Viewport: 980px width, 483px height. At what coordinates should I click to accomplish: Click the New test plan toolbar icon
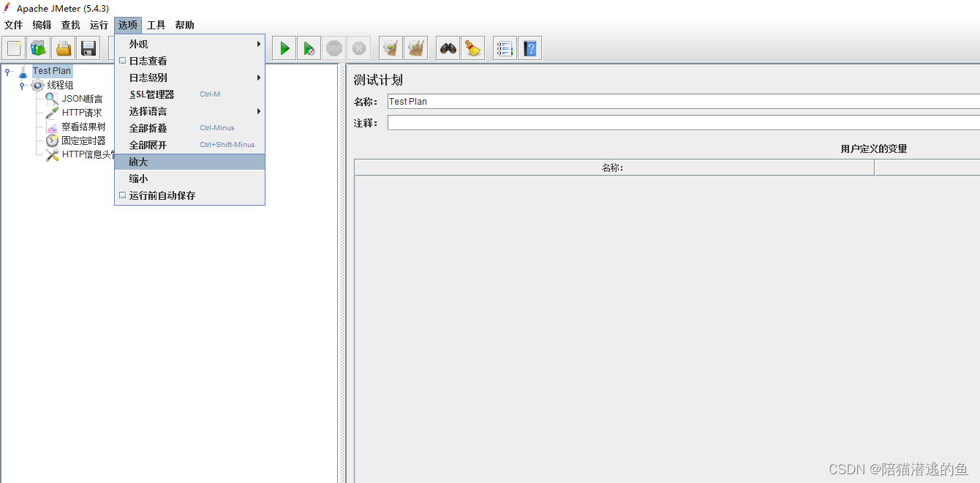click(x=14, y=49)
